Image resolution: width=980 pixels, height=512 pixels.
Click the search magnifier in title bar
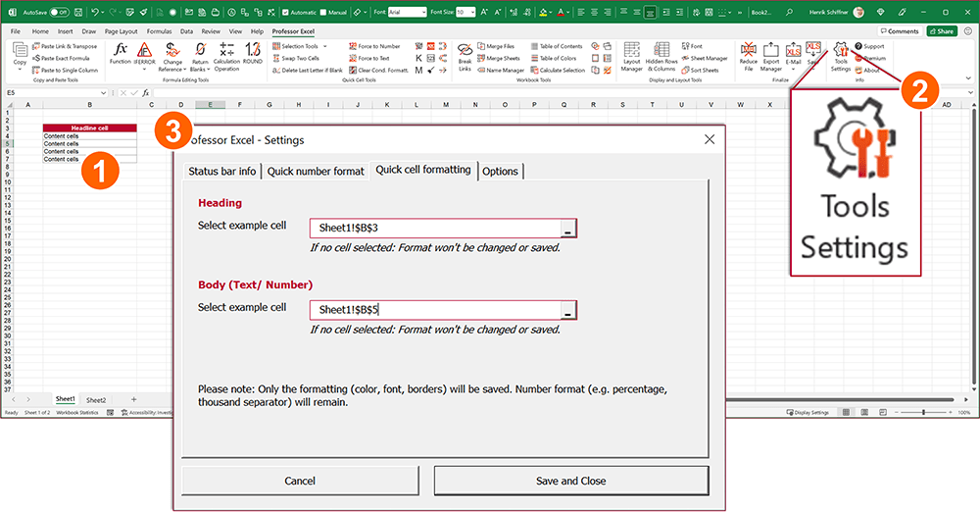(x=789, y=12)
